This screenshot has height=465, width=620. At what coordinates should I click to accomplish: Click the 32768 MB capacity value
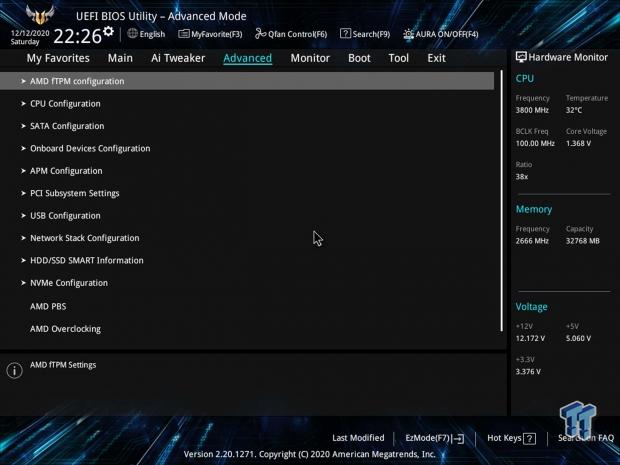[x=583, y=241]
